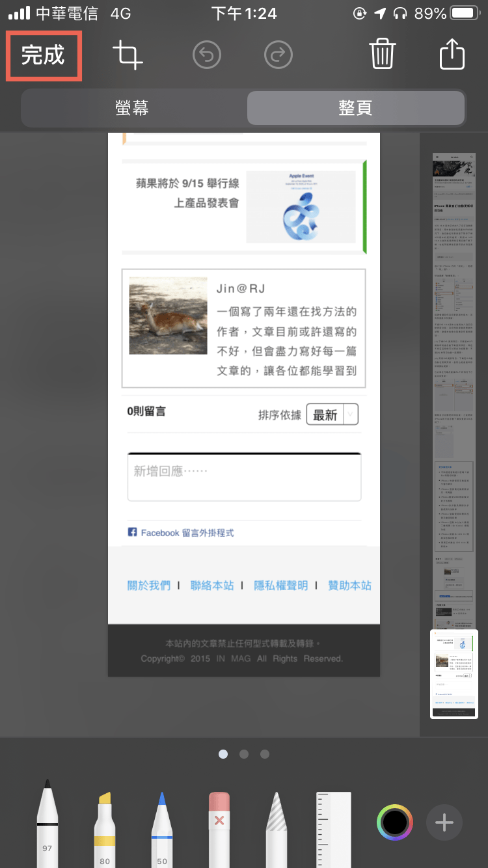Tap cellular signal bars in status bar

20,13
